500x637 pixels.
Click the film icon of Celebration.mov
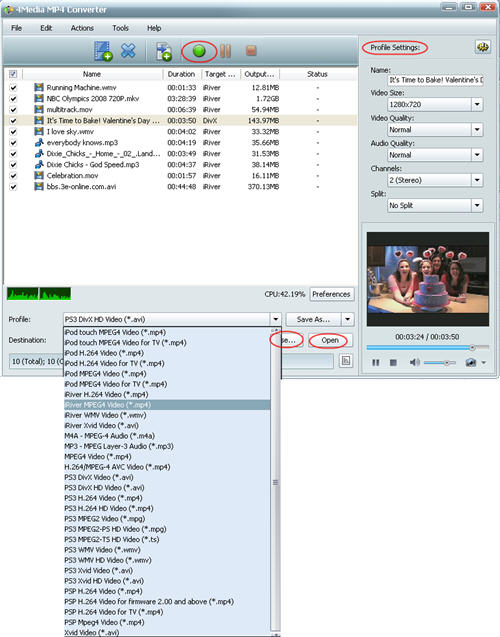coord(39,176)
